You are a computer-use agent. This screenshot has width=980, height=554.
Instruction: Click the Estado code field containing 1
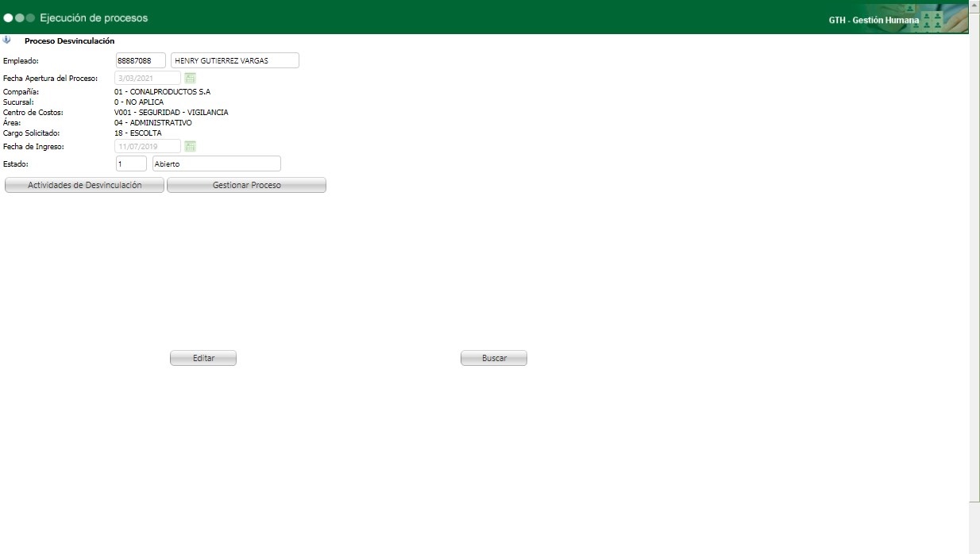[131, 164]
